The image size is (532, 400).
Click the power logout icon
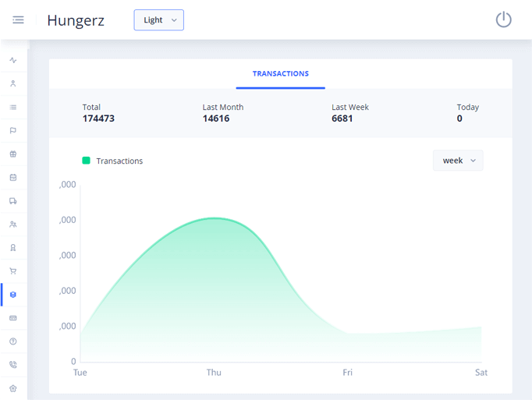tap(504, 19)
